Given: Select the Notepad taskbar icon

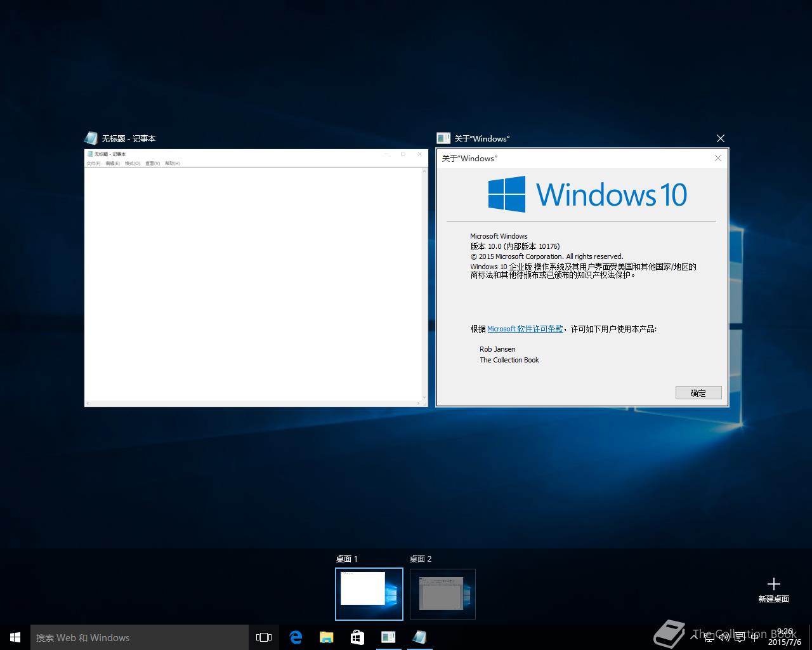Looking at the screenshot, I should click(x=419, y=637).
